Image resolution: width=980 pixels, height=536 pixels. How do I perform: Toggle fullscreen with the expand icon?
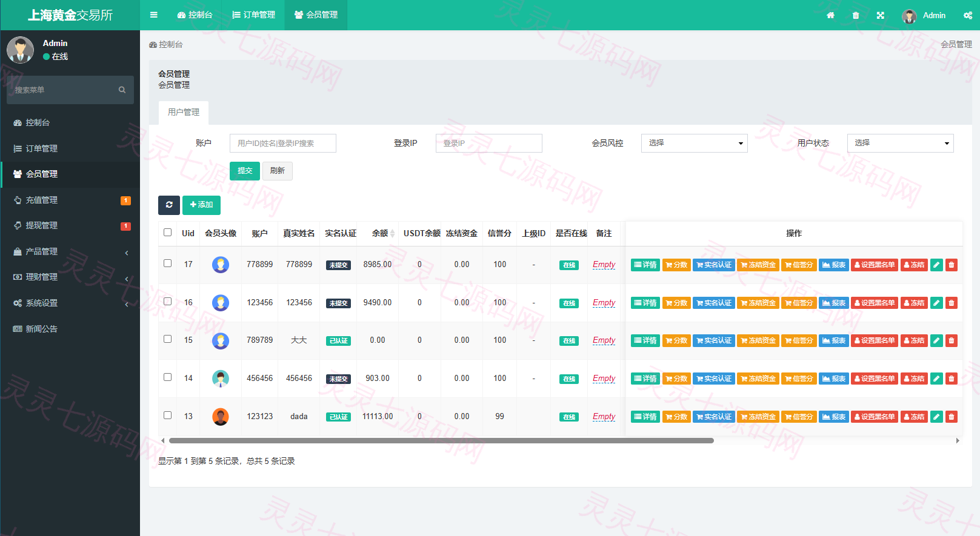[x=881, y=15]
